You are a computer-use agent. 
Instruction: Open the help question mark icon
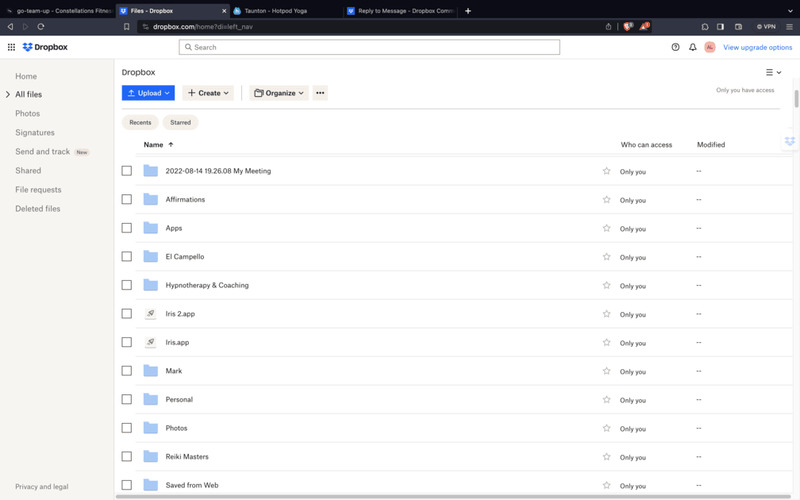675,47
